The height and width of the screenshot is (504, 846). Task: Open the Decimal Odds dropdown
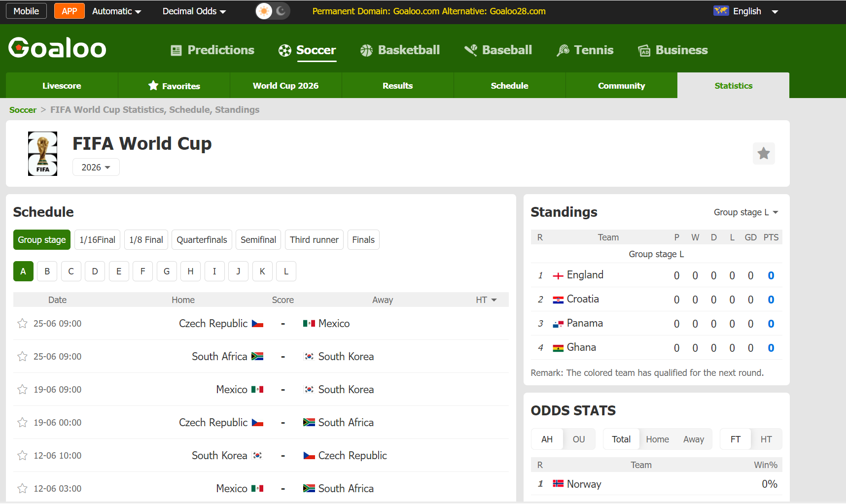click(x=193, y=11)
